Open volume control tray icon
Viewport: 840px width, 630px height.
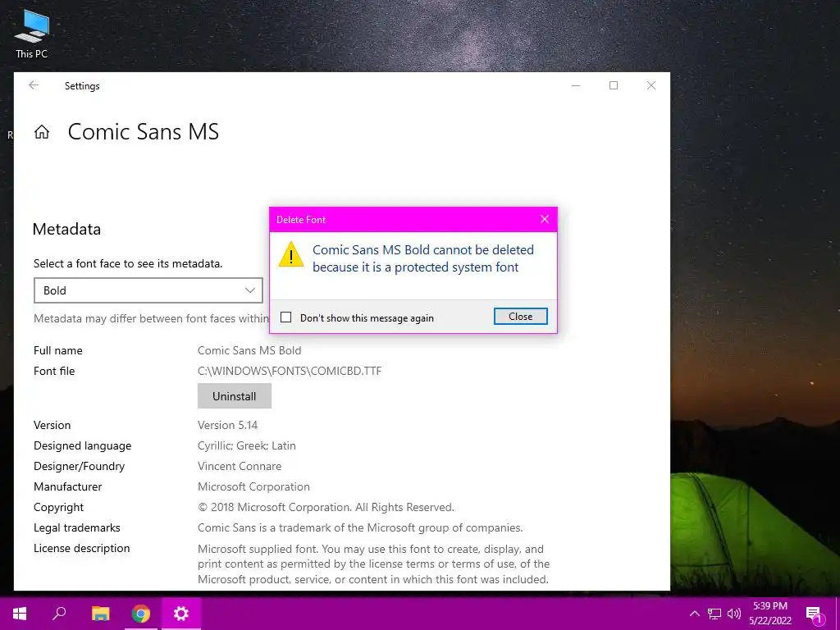click(734, 614)
